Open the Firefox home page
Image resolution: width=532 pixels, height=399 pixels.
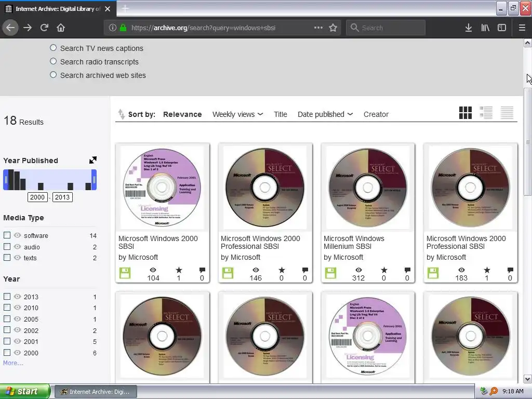point(61,28)
